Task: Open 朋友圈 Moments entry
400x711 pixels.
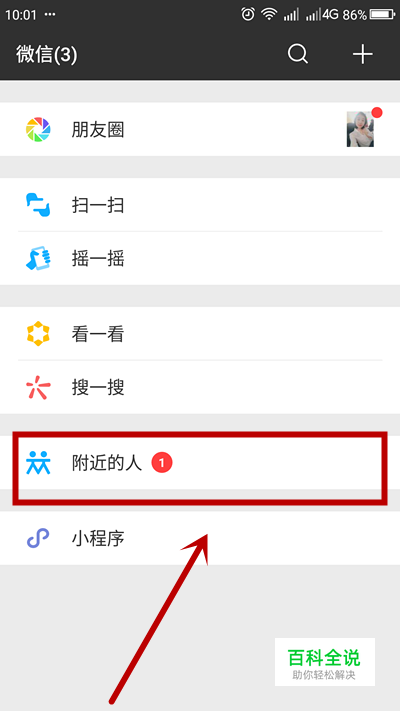Action: [200, 130]
